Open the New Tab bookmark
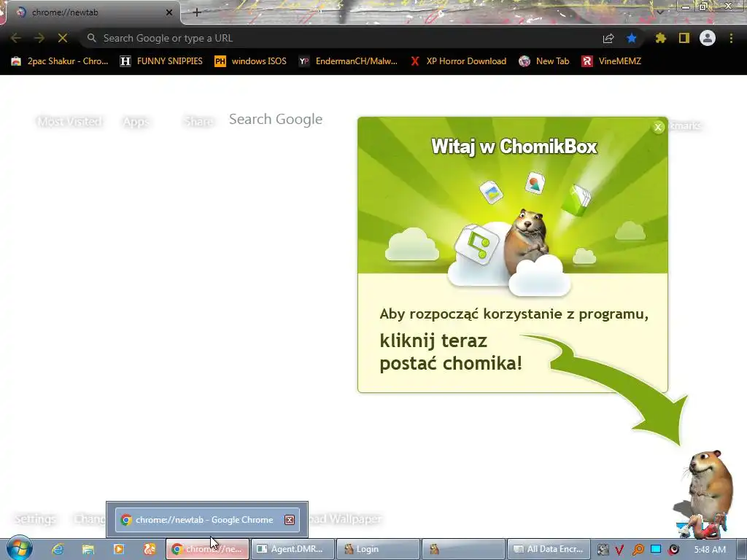This screenshot has width=747, height=560. 543,61
